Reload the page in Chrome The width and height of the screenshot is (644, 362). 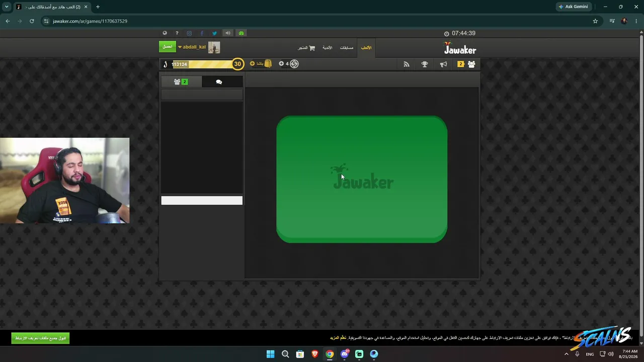coord(32,21)
